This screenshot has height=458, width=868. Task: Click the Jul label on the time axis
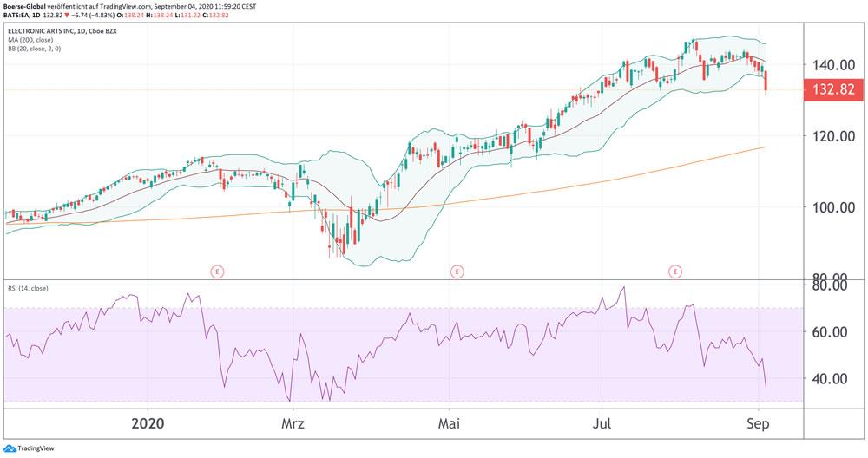tap(602, 423)
